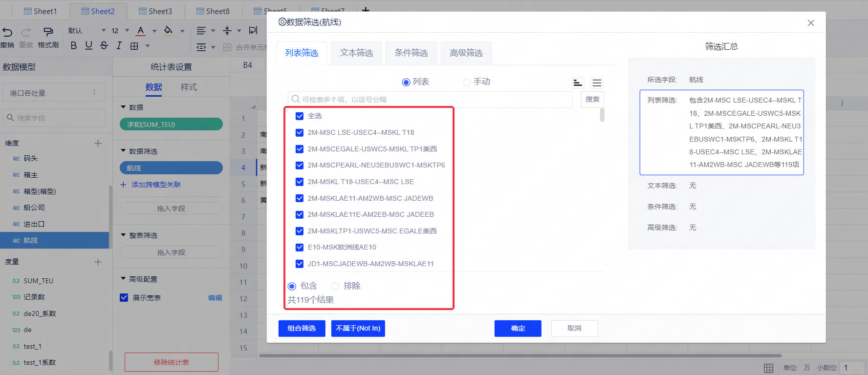Collapse the 高级配置 section
868x375 pixels.
123,279
